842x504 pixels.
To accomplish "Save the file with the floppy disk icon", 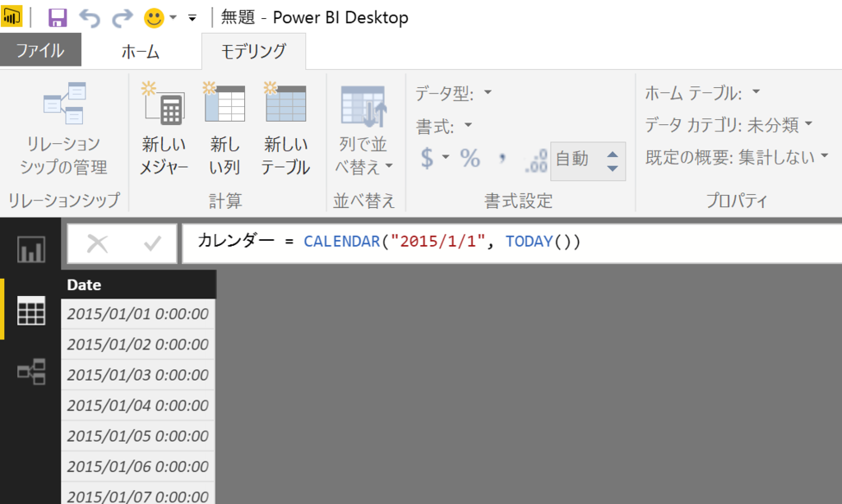I will point(58,18).
